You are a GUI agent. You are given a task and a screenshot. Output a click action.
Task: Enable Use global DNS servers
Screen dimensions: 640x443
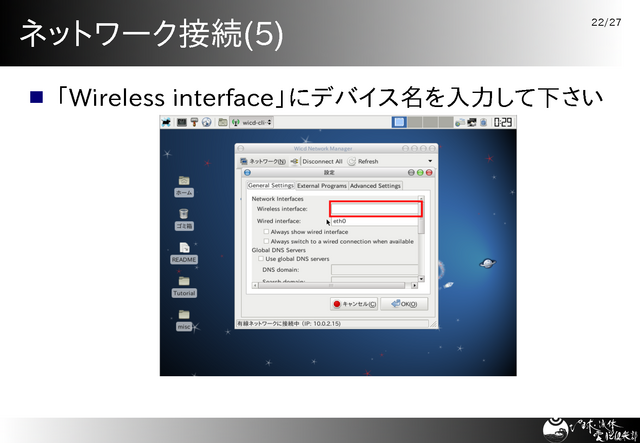click(261, 258)
